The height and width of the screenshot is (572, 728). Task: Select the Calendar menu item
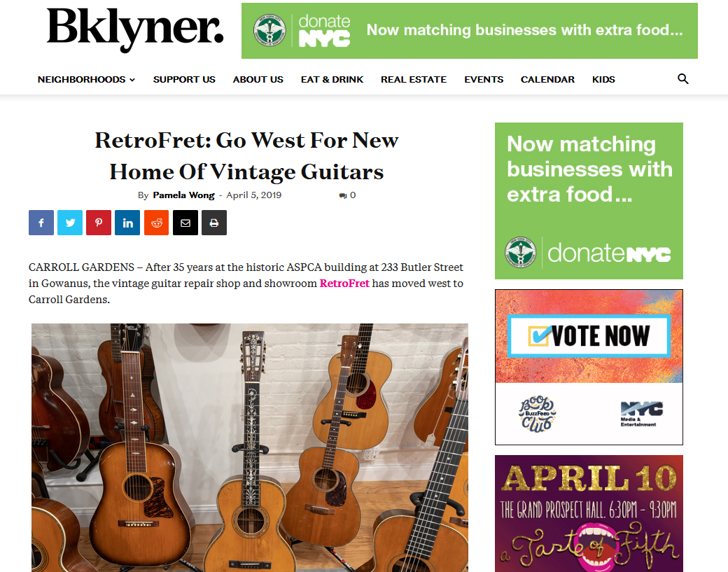tap(547, 79)
